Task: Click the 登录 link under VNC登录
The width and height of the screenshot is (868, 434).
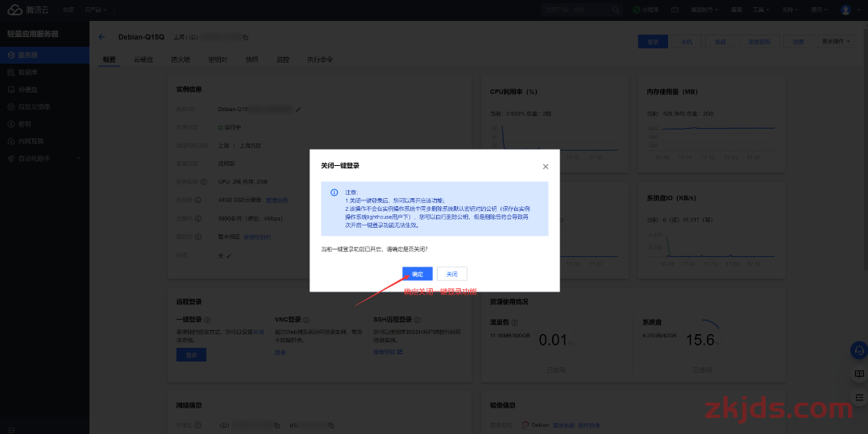Action: (x=280, y=352)
